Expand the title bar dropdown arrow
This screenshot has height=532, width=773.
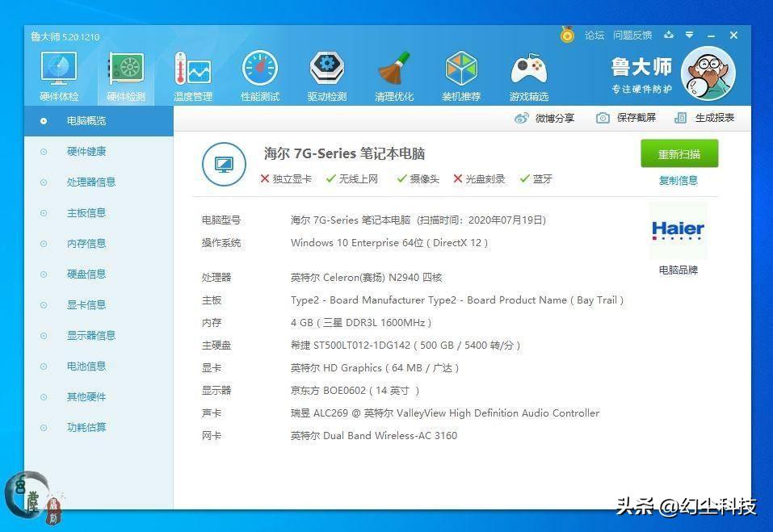(x=688, y=35)
